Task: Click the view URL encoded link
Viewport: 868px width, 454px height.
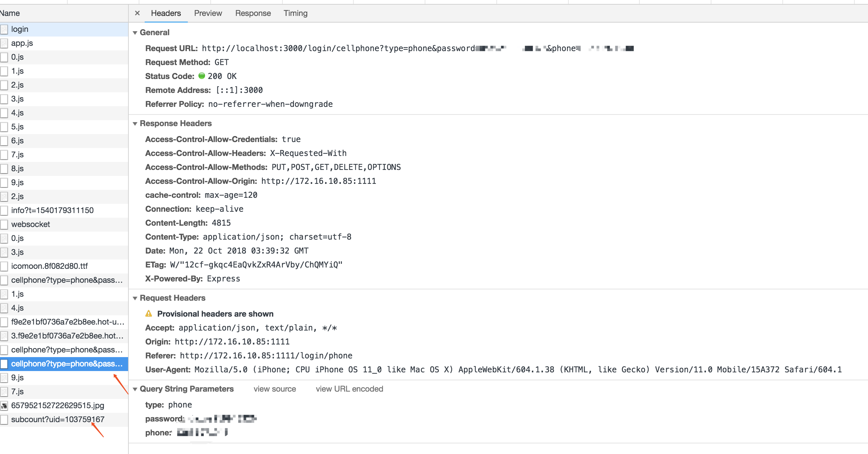Action: pos(349,389)
